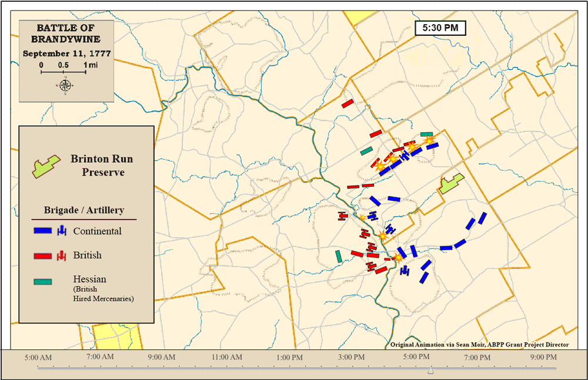Click the 'Brinton Run Preserve' legend label
The height and width of the screenshot is (380, 588).
[102, 165]
